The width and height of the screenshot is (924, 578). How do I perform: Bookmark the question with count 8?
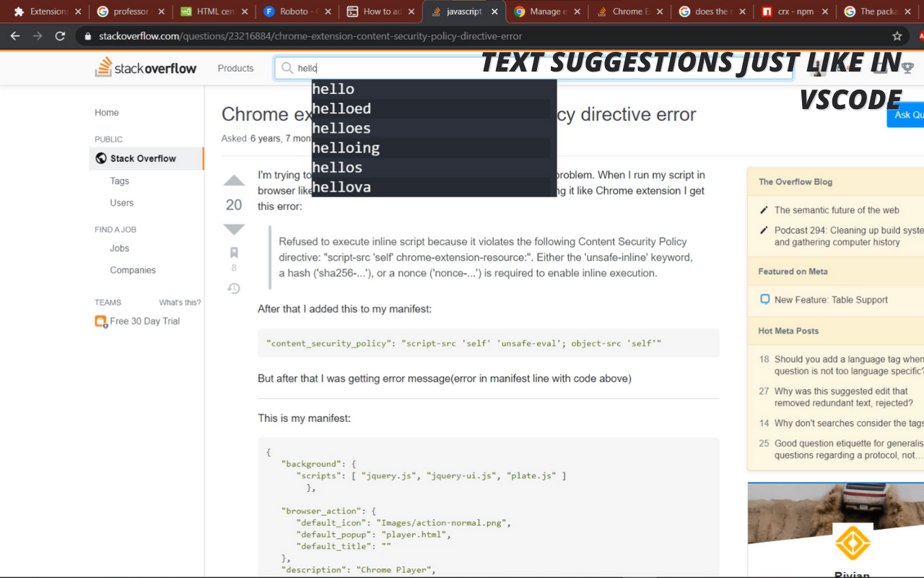click(234, 253)
